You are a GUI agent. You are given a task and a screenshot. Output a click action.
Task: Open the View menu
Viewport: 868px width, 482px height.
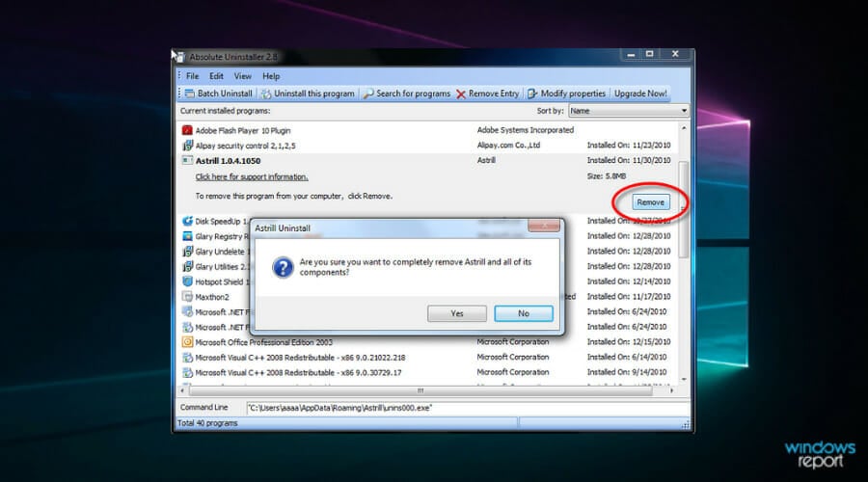click(x=242, y=76)
